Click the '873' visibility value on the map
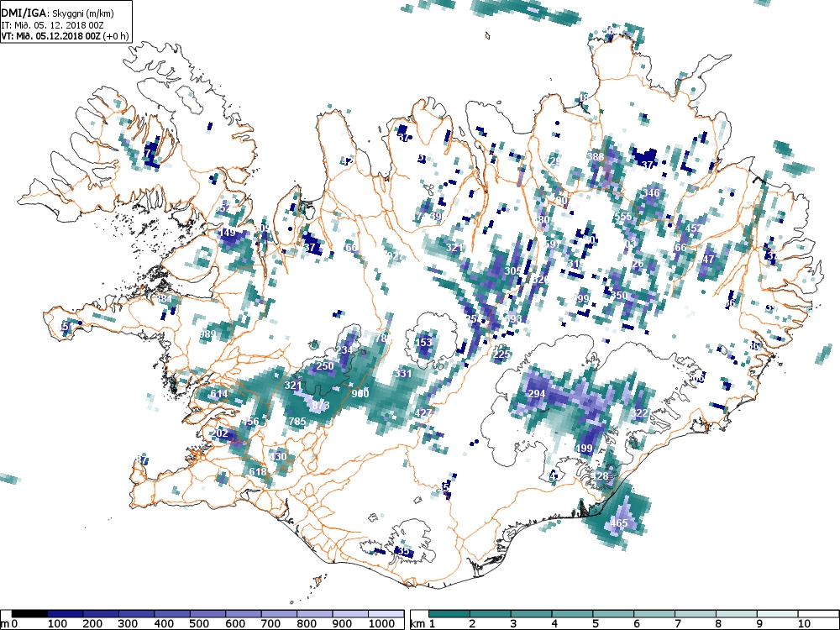 tap(320, 405)
